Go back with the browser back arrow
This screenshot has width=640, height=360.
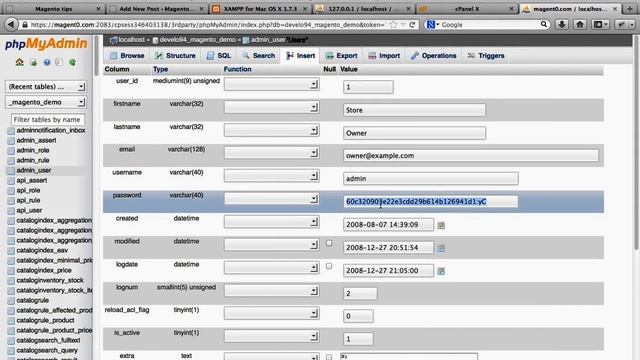pyautogui.click(x=11, y=24)
